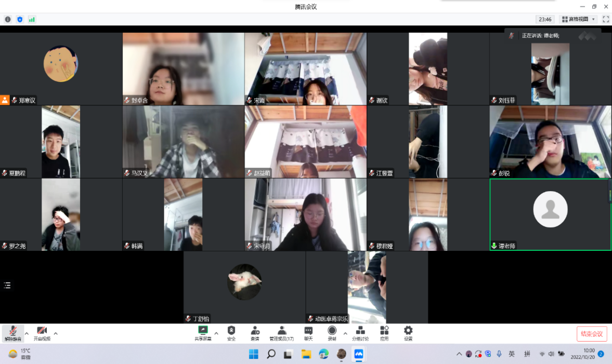Image resolution: width=612 pixels, height=364 pixels.
Task: Expand share options arrow beside 共享屏幕
Action: pos(216,333)
